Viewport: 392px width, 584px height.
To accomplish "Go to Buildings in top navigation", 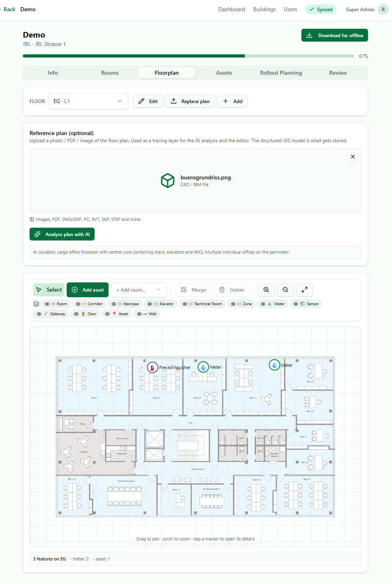I will click(264, 9).
